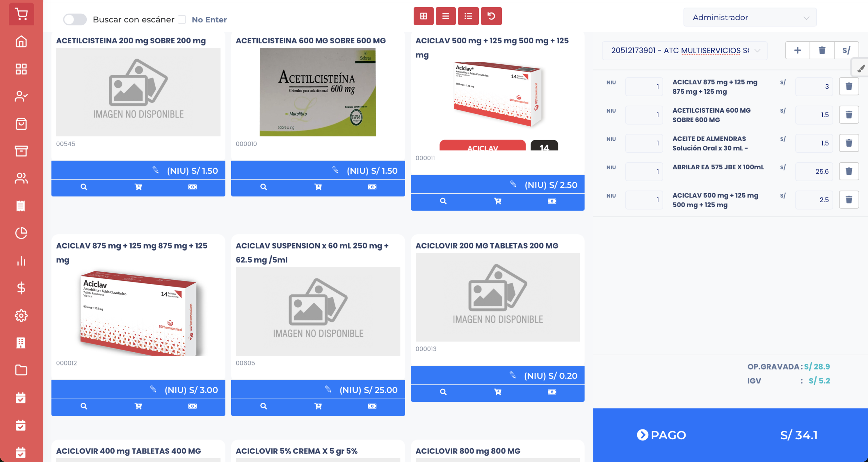The height and width of the screenshot is (462, 868).
Task: Click the S/ currency selector button
Action: (846, 50)
